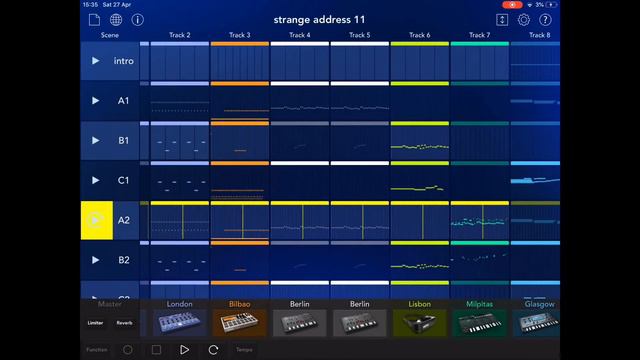
Task: Select the Track 2 header
Action: pos(180,35)
